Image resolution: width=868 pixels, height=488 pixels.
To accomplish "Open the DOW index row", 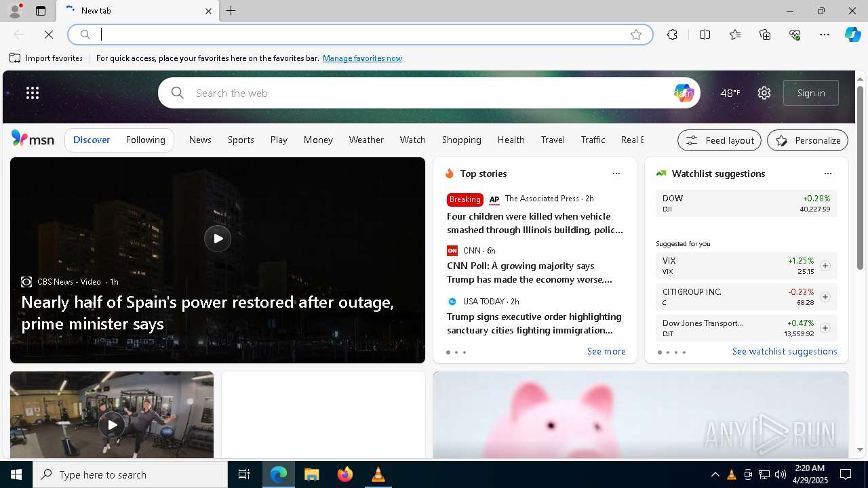I will tap(747, 203).
